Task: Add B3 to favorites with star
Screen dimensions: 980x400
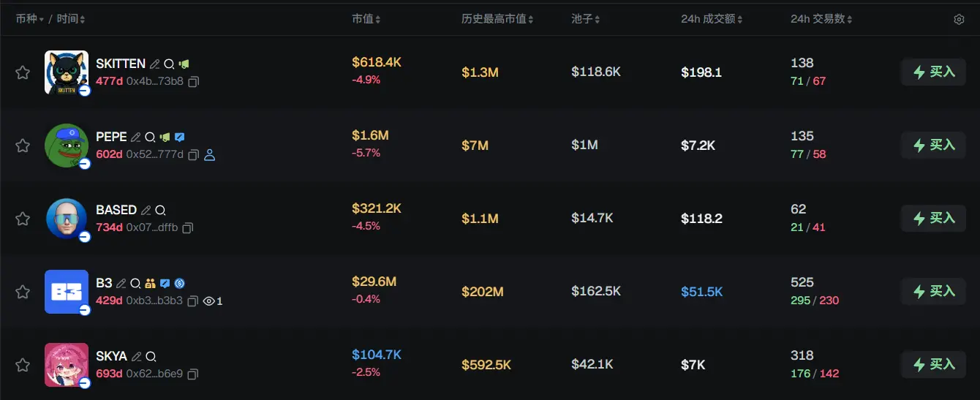Action: coord(23,292)
